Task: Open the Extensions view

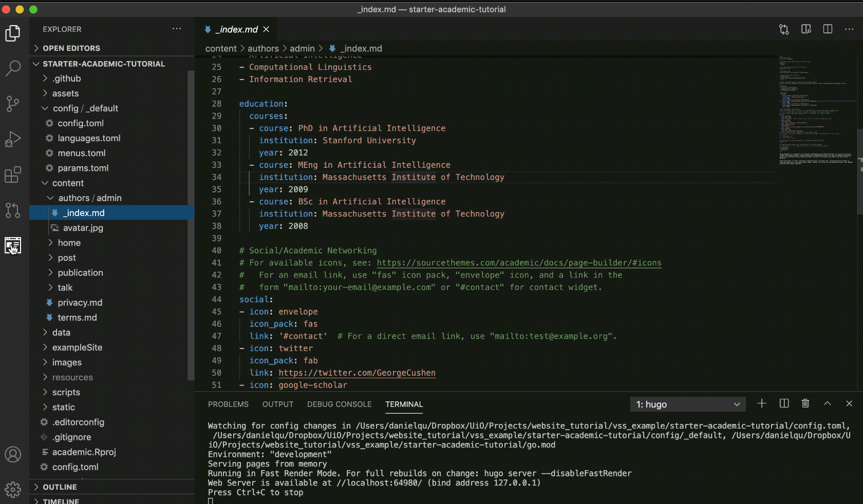Action: coord(13,175)
